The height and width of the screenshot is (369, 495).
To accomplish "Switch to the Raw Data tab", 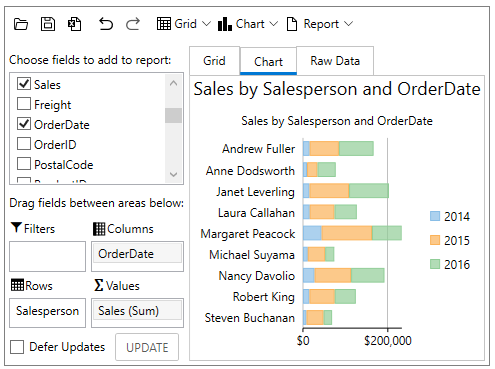I will tap(335, 61).
